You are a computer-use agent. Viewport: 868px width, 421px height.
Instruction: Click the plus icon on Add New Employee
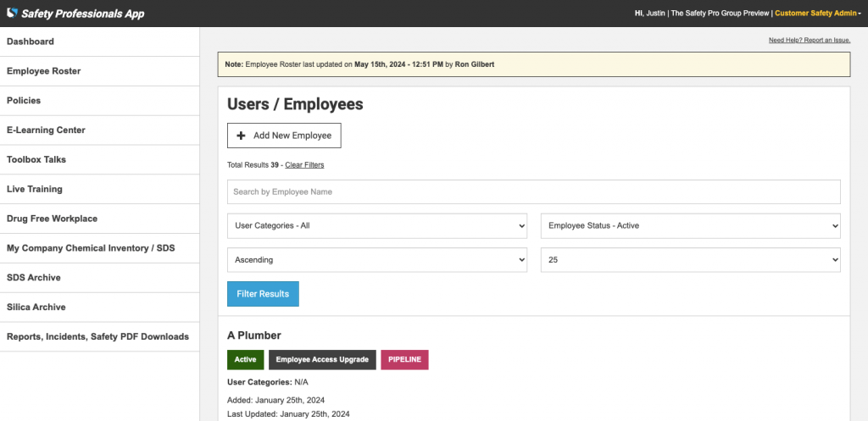[241, 136]
